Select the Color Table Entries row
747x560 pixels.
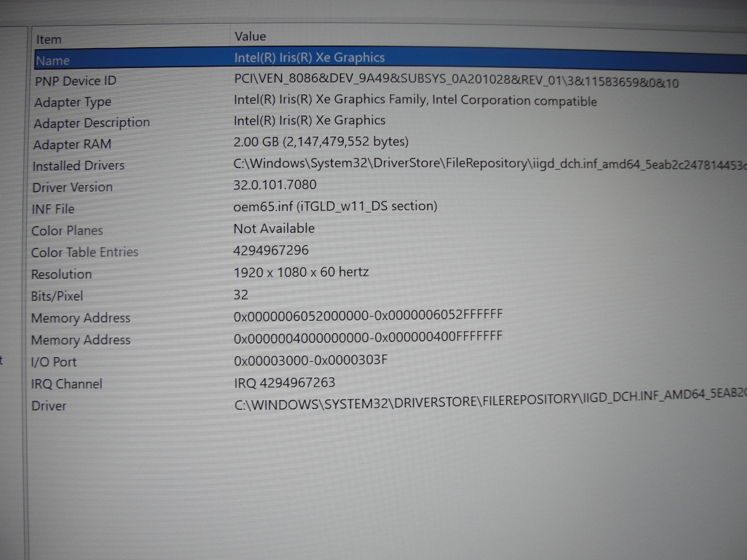point(85,252)
